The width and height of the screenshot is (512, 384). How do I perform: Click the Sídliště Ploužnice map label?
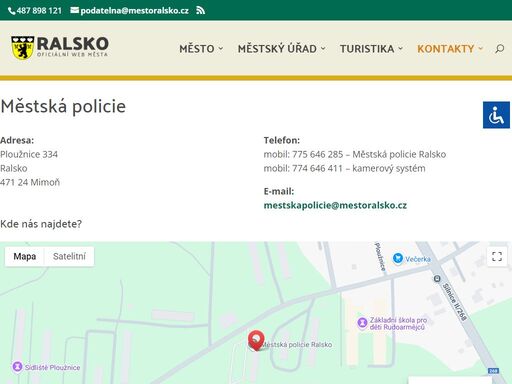click(53, 367)
